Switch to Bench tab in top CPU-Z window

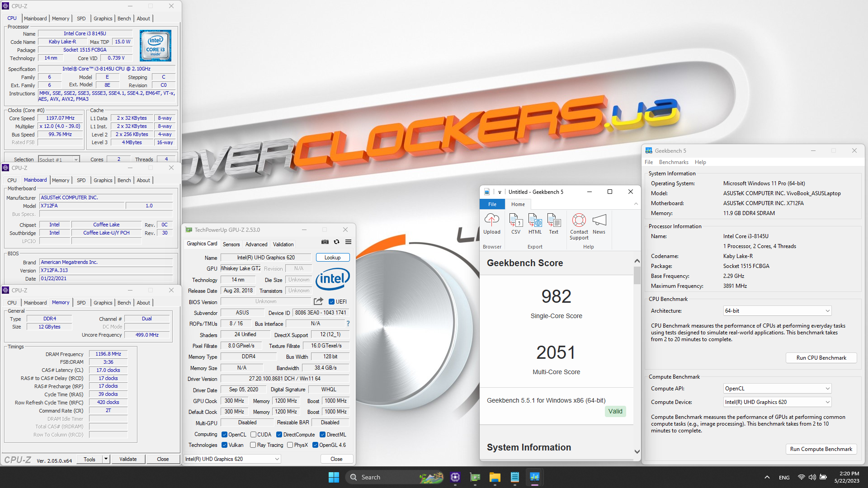(x=124, y=19)
